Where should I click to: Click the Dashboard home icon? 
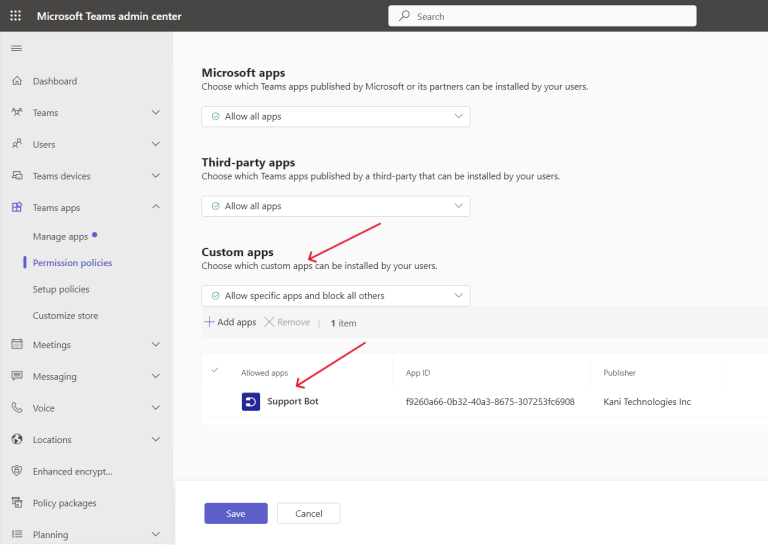click(17, 81)
